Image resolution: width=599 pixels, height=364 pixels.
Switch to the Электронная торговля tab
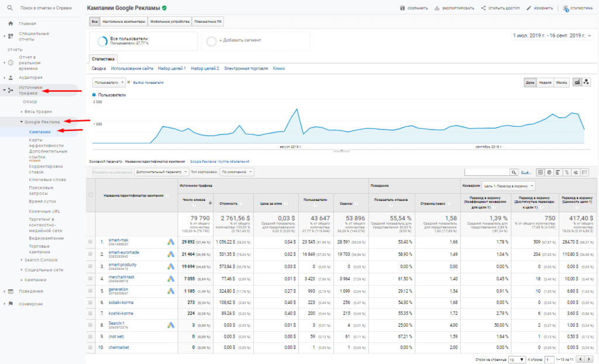245,68
